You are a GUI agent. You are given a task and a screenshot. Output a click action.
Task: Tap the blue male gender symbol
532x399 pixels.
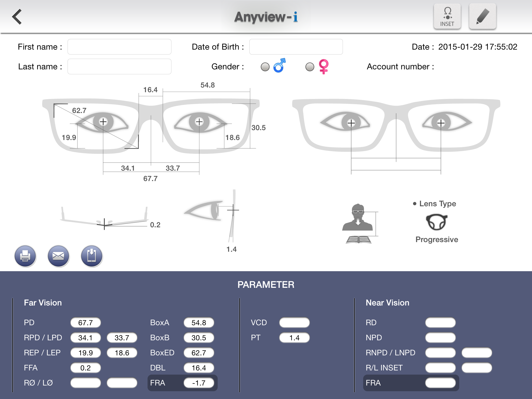pyautogui.click(x=280, y=65)
